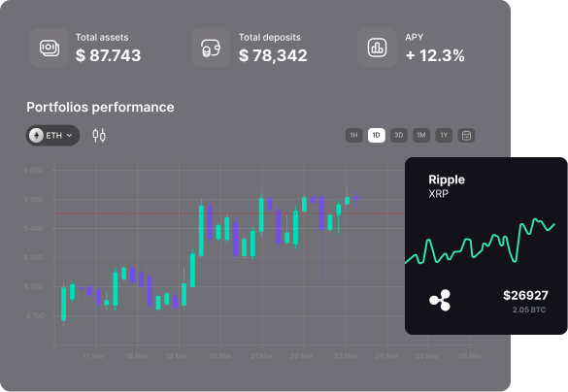Switch to the 3D timeframe
The image size is (568, 392).
tap(399, 136)
